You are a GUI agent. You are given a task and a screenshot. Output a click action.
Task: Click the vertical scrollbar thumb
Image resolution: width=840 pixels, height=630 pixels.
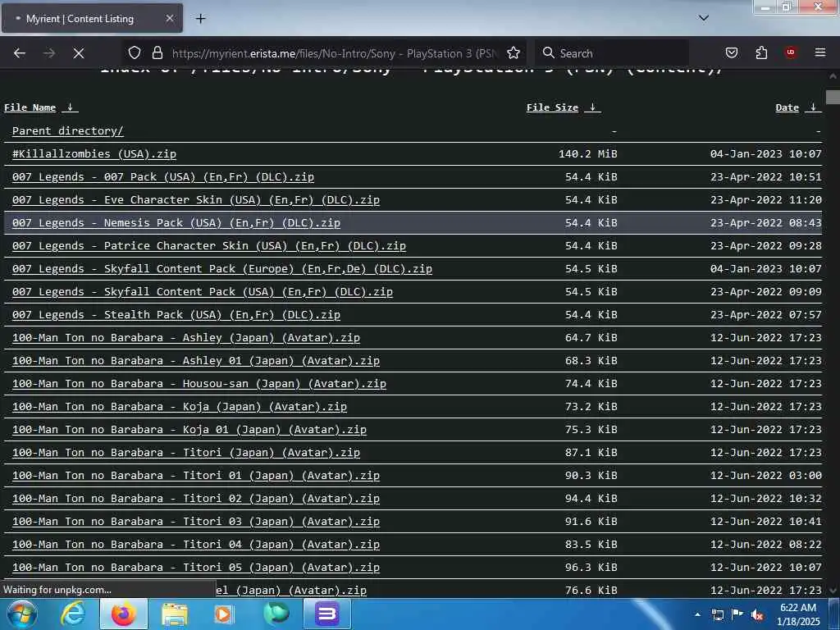pos(833,97)
